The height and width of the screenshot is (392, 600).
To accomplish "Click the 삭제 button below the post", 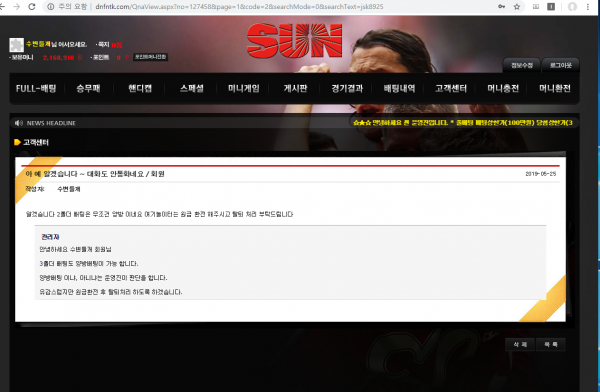I will pos(520,345).
